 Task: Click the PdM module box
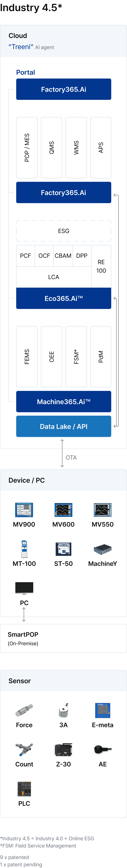[x=101, y=356]
